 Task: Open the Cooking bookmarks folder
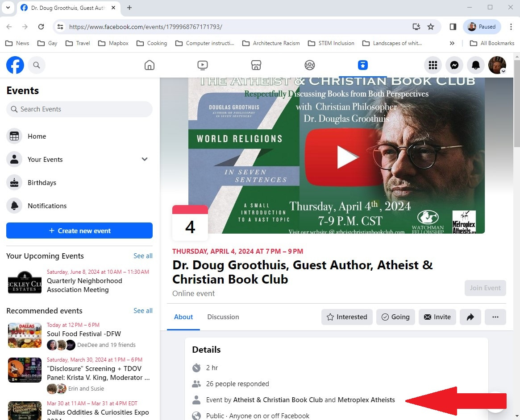(x=152, y=43)
